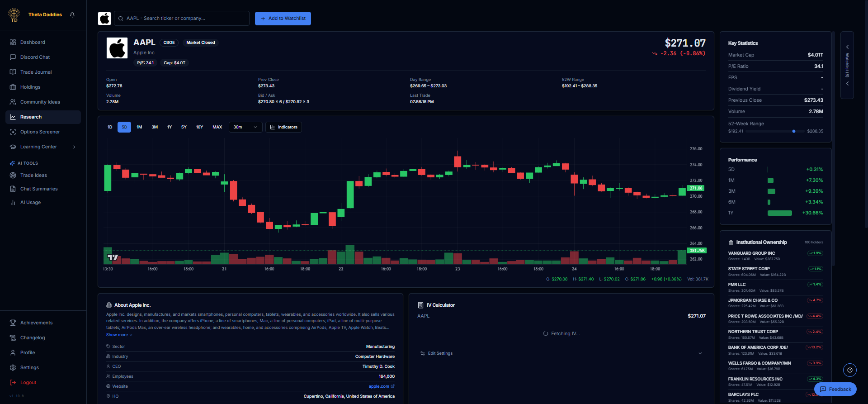Select the VANGUARD GROUP INC holder row
The width and height of the screenshot is (868, 404).
pyautogui.click(x=775, y=256)
